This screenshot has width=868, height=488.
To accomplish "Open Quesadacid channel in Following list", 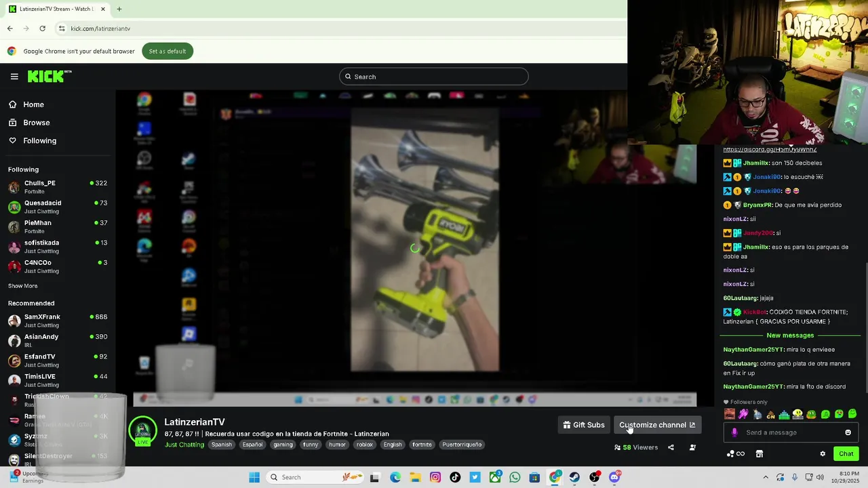I will (x=58, y=207).
